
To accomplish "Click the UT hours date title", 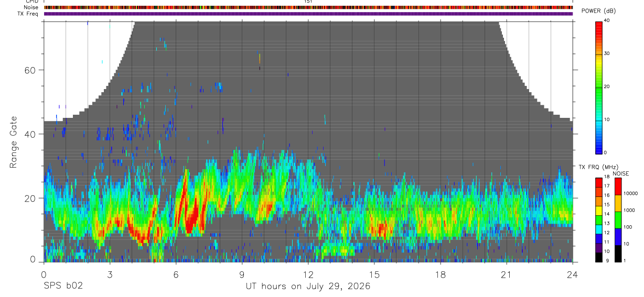I will [308, 287].
